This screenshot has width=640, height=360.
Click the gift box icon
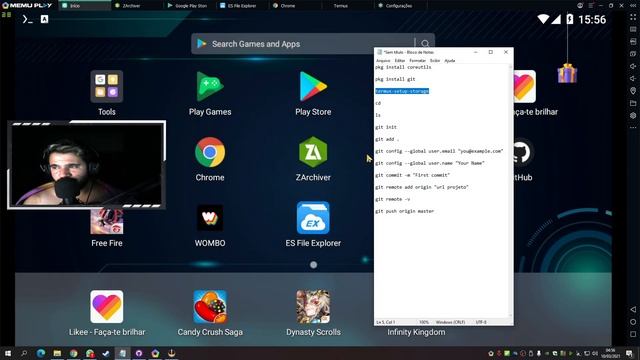567,73
